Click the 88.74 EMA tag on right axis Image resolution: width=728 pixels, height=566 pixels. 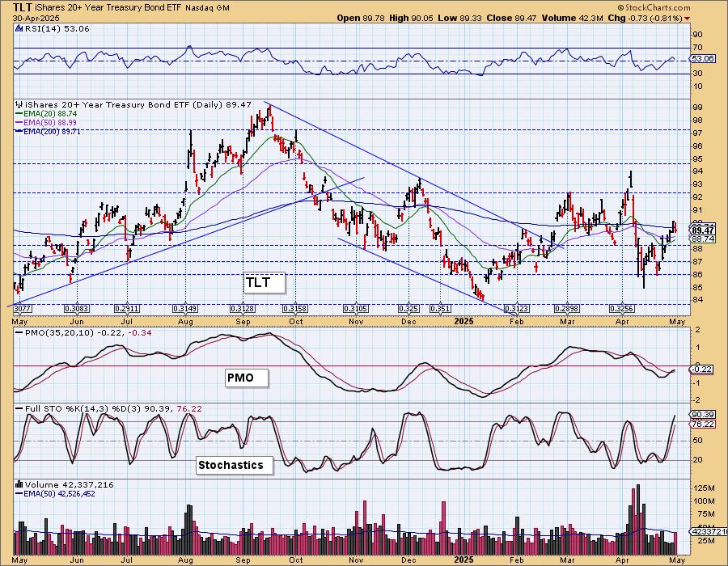(702, 239)
